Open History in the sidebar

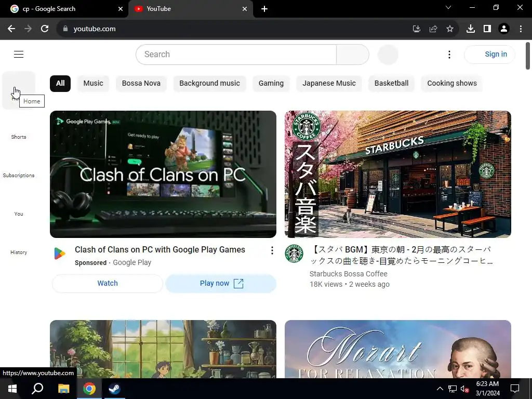19,244
